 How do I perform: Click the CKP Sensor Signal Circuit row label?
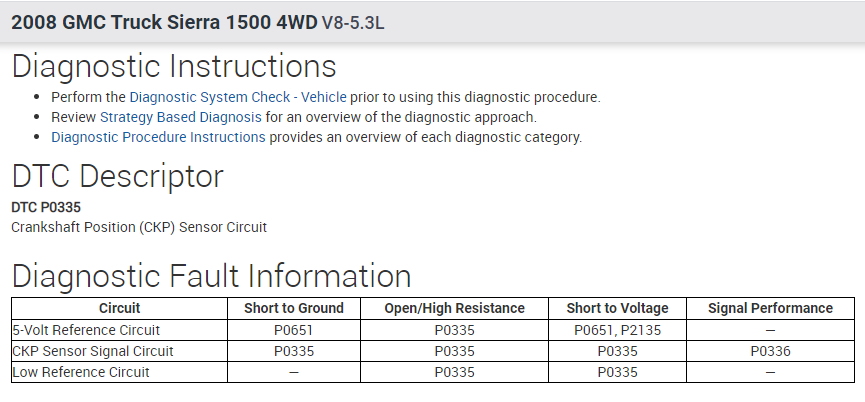(x=93, y=351)
